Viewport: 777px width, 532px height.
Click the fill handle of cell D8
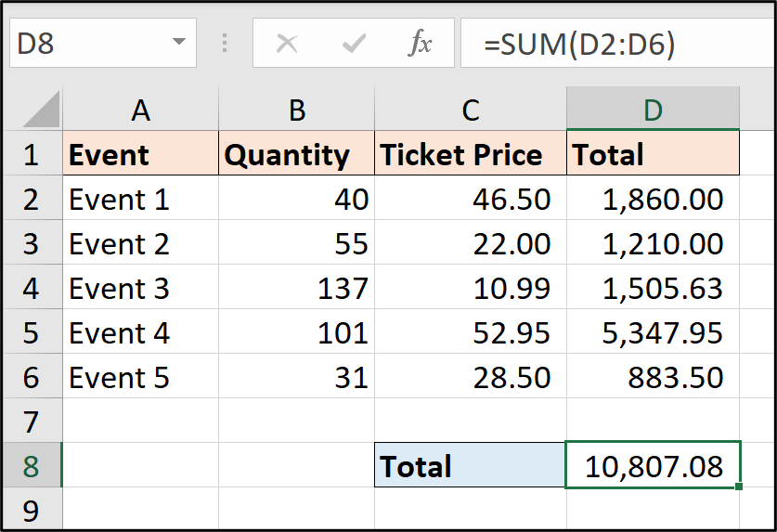coord(739,487)
